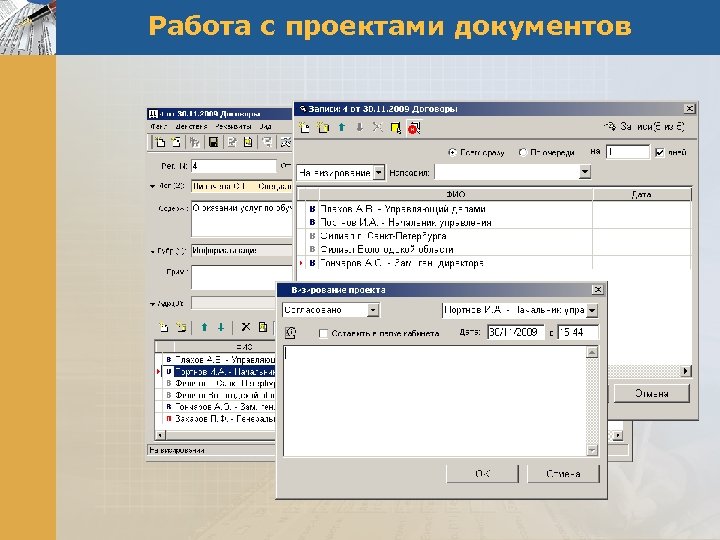The width and height of the screenshot is (720, 540).
Task: Click the date field 30/11/2009
Action: [x=516, y=332]
